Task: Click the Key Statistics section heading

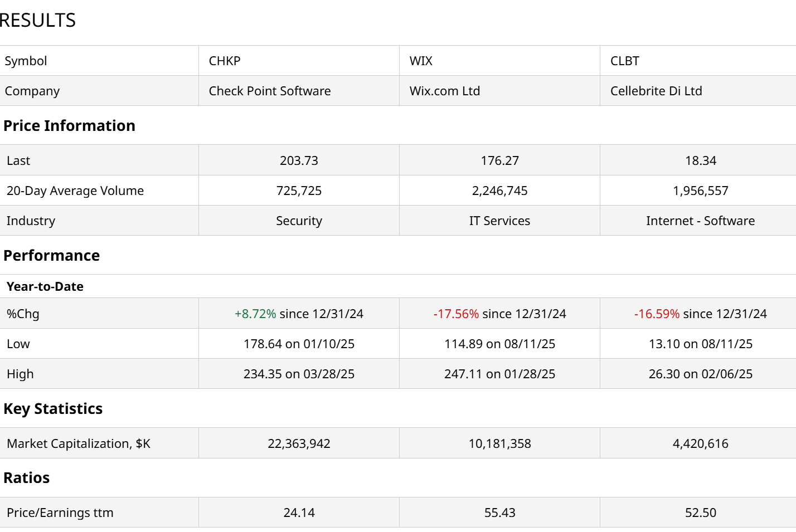Action: click(53, 408)
